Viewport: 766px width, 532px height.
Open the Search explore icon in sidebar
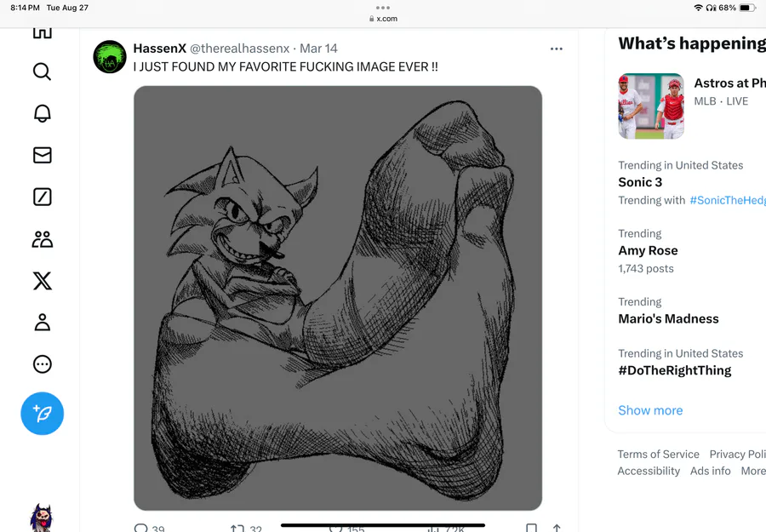pos(42,72)
